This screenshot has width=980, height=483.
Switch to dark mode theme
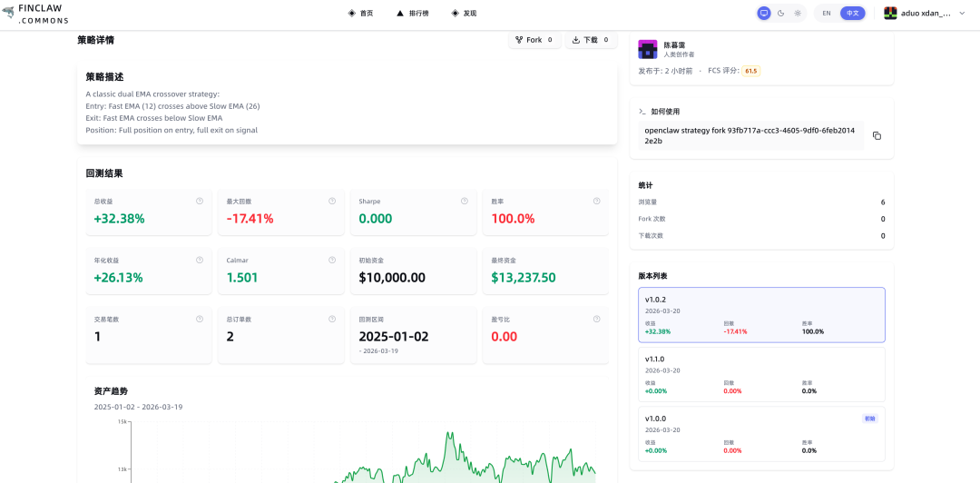click(780, 14)
